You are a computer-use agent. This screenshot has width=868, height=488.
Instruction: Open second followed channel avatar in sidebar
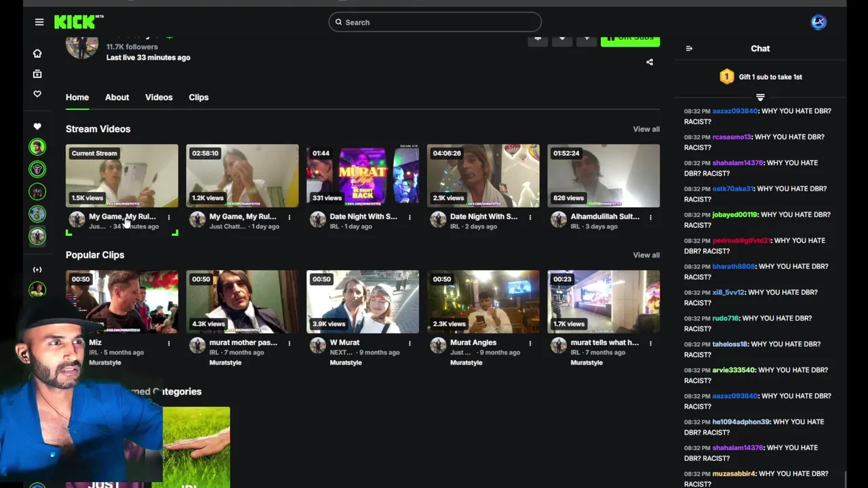(37, 169)
